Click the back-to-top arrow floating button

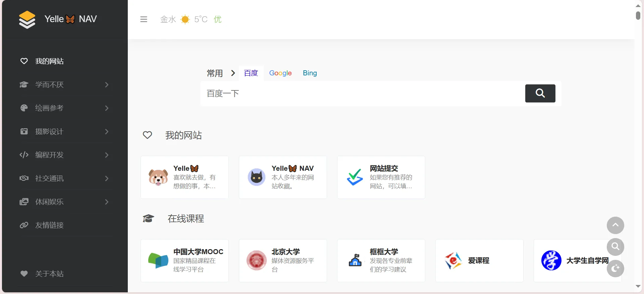[x=615, y=225]
